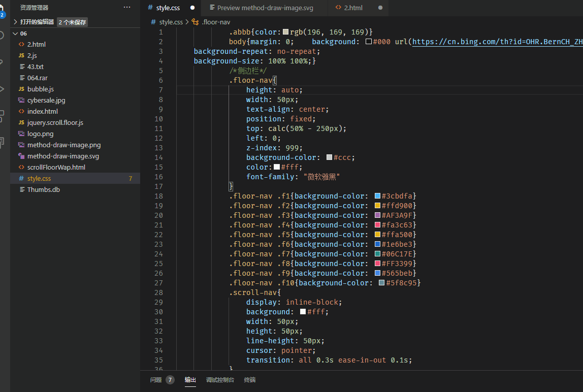Image resolution: width=583 pixels, height=392 pixels.
Task: Switch to Preview method-draw-image.svg tab
Action: (262, 8)
